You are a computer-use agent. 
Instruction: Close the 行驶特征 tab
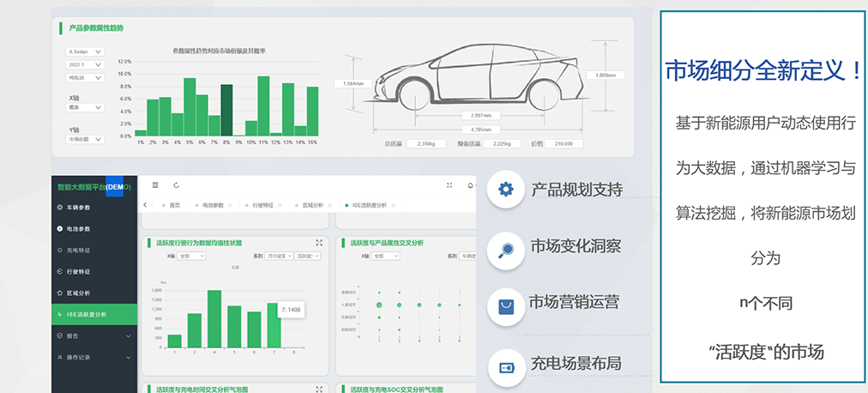point(280,205)
